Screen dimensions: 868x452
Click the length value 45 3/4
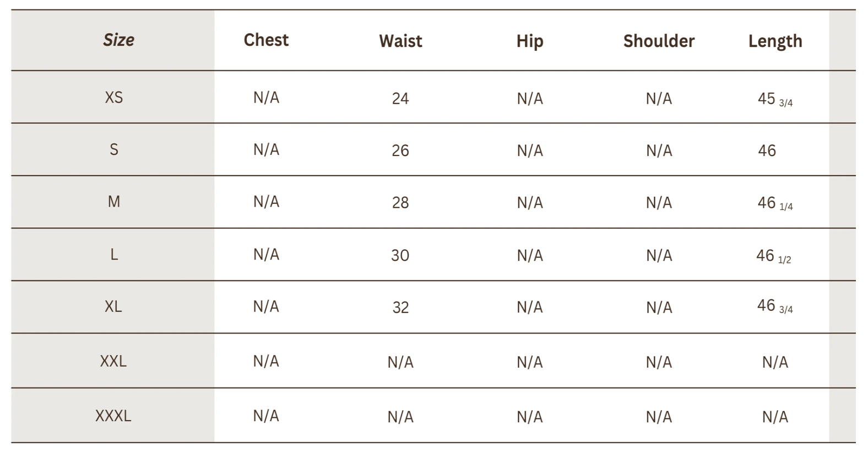(775, 99)
